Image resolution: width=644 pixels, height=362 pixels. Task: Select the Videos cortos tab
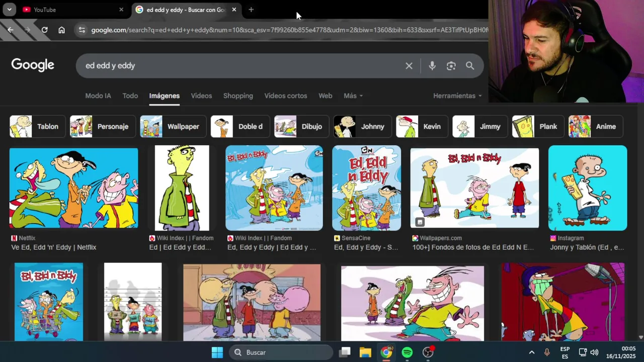coord(286,96)
